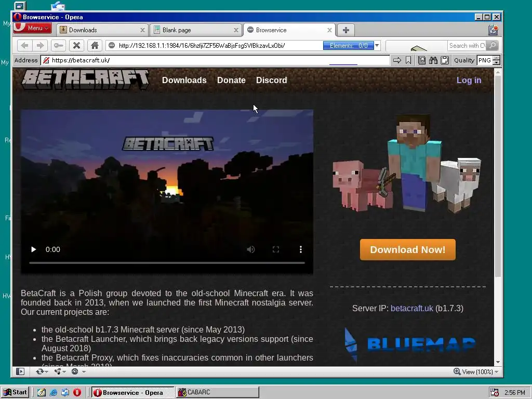Image resolution: width=532 pixels, height=399 pixels.
Task: Increase quality with the stepper up arrow
Action: (x=496, y=58)
